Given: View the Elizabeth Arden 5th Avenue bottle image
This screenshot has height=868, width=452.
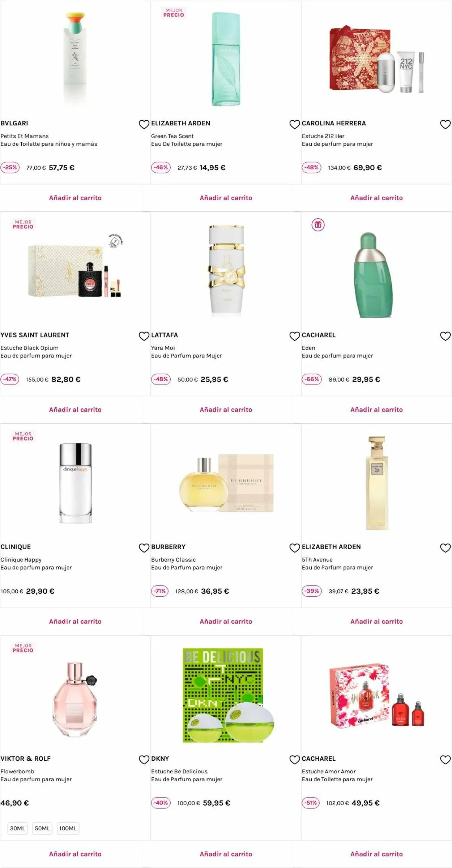Looking at the screenshot, I should 376,483.
